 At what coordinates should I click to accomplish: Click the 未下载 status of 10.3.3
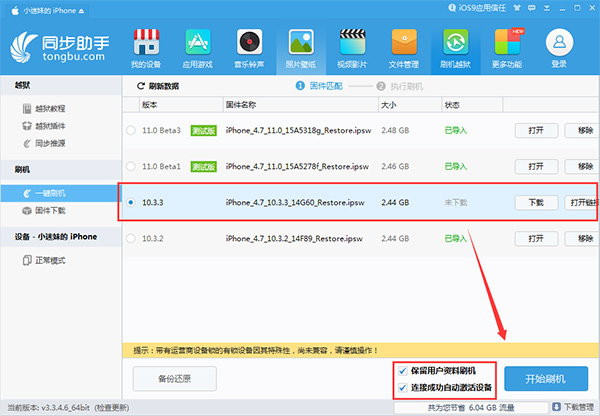pos(456,202)
